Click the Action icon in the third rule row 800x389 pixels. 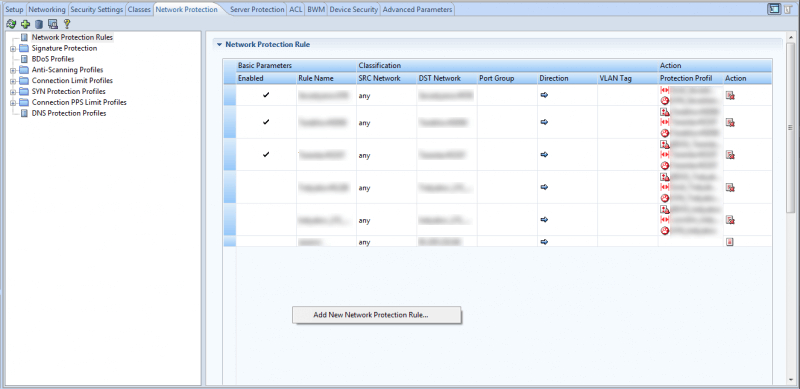click(730, 155)
